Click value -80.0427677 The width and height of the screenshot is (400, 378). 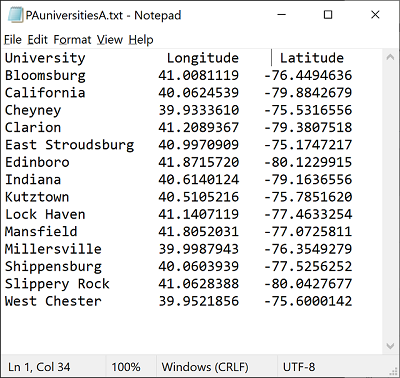[308, 283]
